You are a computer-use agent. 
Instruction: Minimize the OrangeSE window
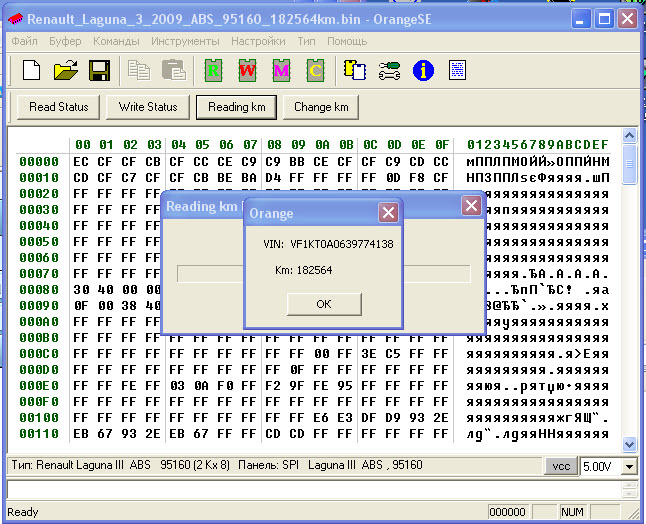click(580, 19)
